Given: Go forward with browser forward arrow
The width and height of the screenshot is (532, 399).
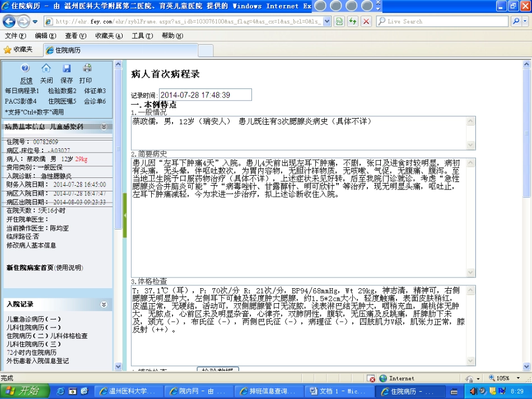Looking at the screenshot, I should click(x=23, y=22).
